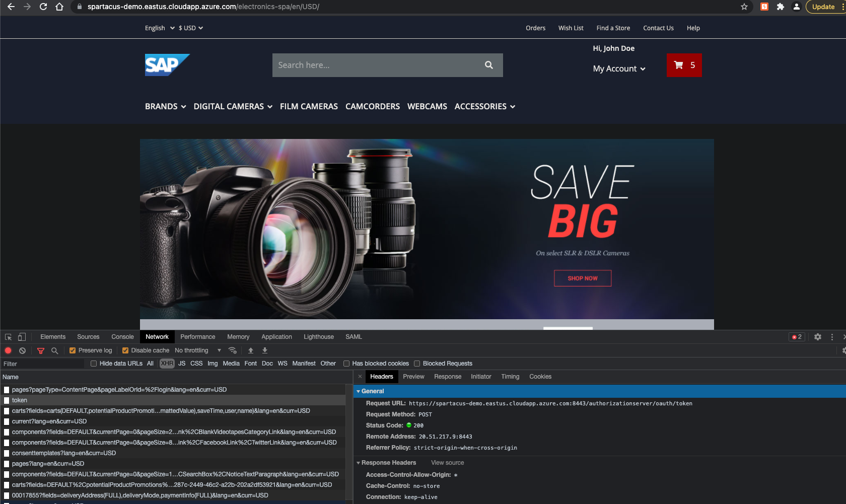
Task: Expand the My Account menu
Action: pos(619,68)
